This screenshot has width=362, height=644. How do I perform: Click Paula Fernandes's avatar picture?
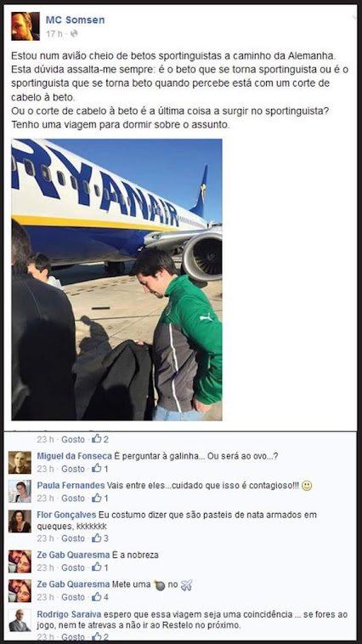(20, 492)
